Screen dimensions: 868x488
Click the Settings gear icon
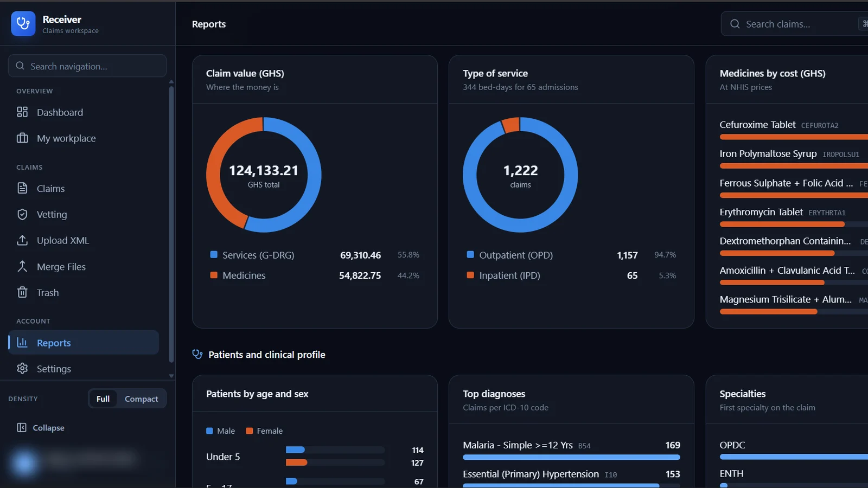(22, 369)
